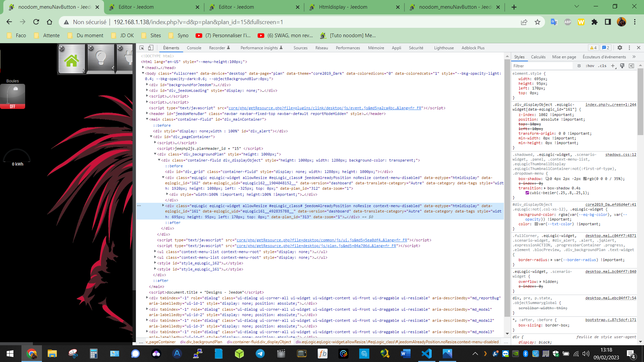The width and height of the screenshot is (644, 362).
Task: Open the ui.js script source link
Action: 322,240
